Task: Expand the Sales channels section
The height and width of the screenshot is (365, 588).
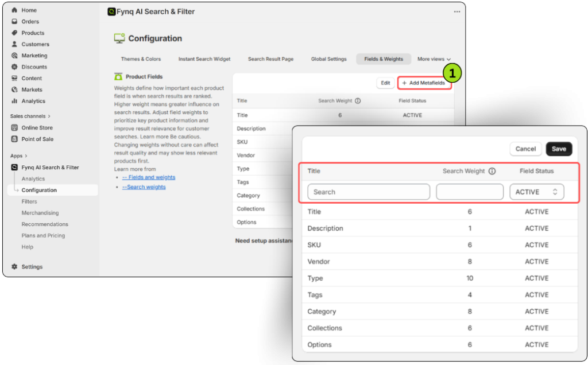Action: click(x=30, y=116)
